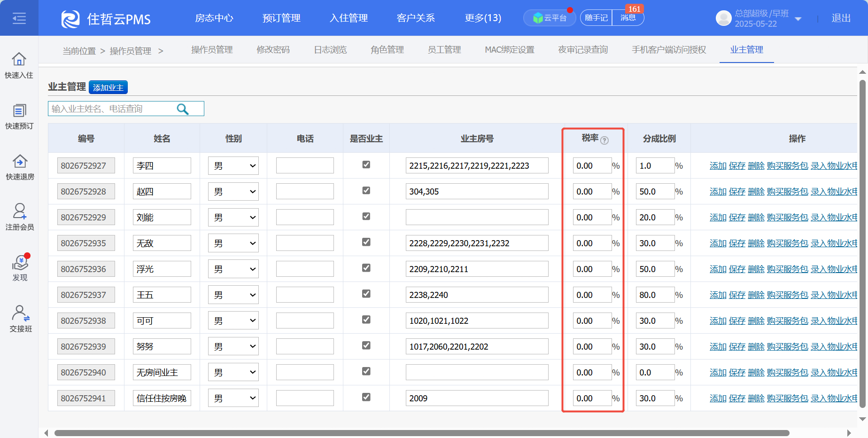
Task: Switch to the 夜审记录查询 tab
Action: click(583, 49)
